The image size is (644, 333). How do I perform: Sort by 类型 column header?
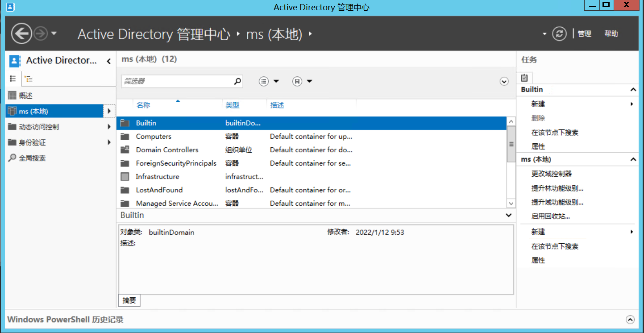[x=232, y=105]
